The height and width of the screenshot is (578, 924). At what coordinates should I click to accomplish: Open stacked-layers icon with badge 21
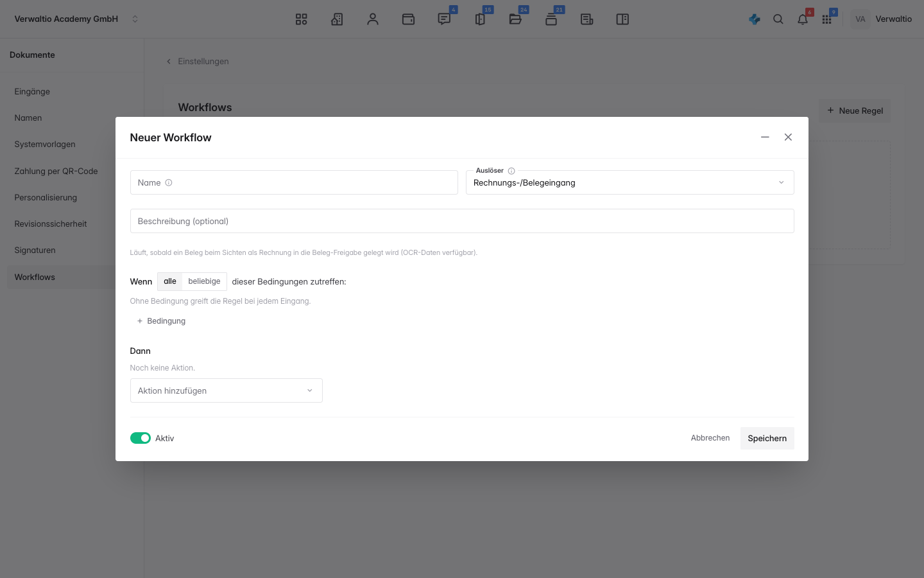tap(551, 19)
